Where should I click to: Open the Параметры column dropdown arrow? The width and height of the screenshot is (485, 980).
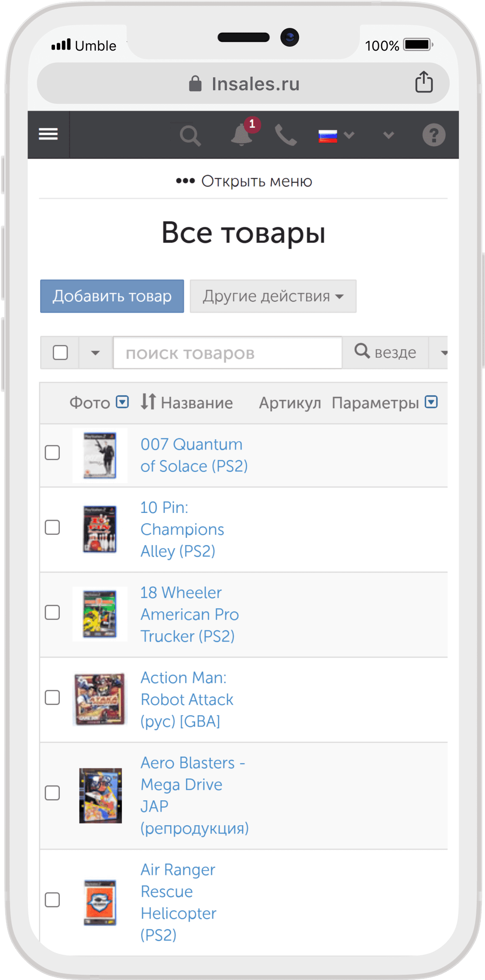click(431, 402)
